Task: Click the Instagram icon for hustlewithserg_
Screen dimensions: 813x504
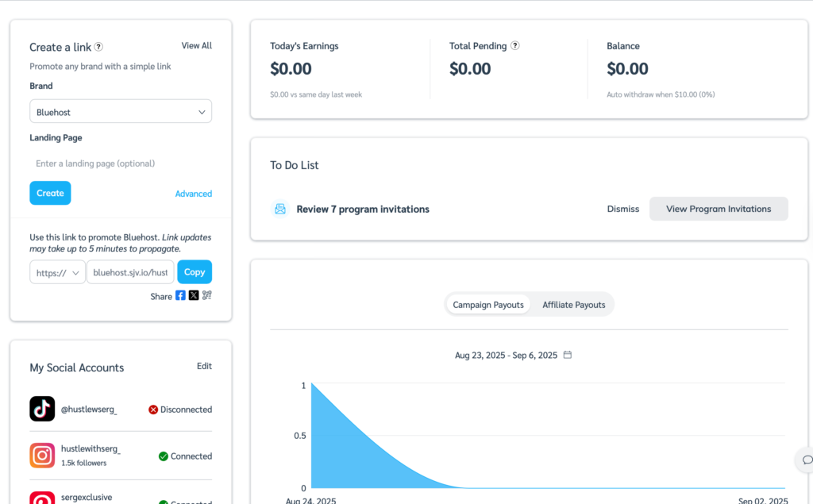Action: click(x=42, y=456)
